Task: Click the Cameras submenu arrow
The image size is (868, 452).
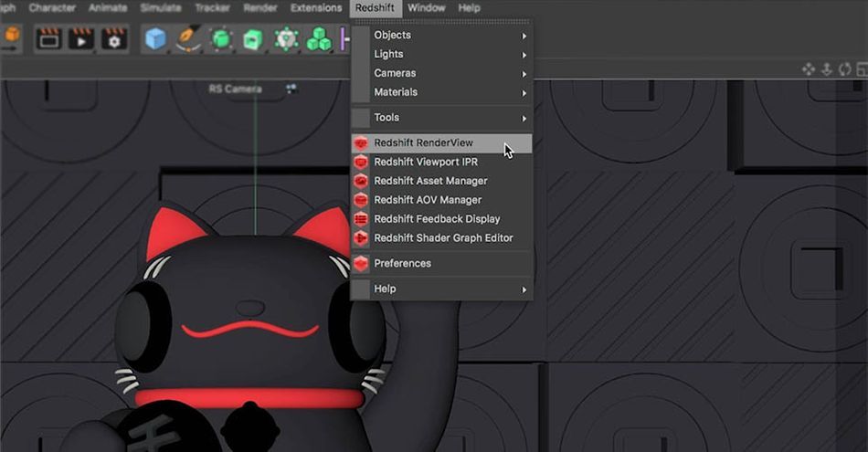Action: pos(524,74)
